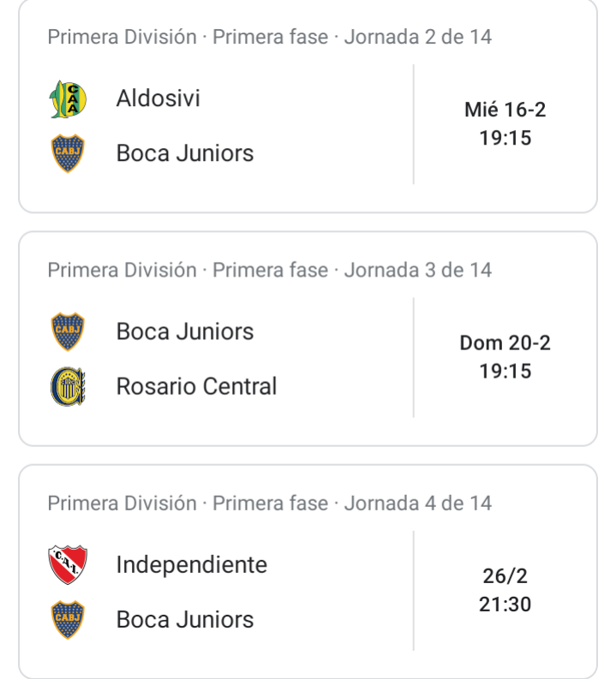Click the Jornada 2 de 14 header
616x679 pixels.
click(269, 37)
